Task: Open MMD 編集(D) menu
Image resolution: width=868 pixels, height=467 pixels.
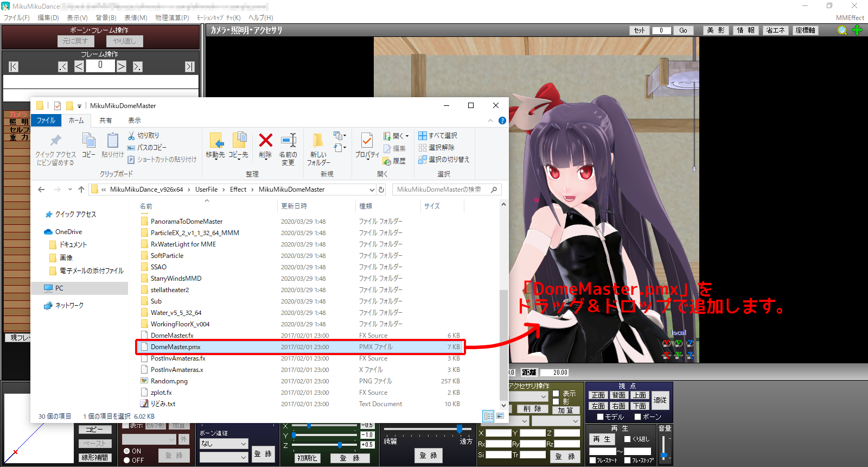Action: (x=48, y=18)
